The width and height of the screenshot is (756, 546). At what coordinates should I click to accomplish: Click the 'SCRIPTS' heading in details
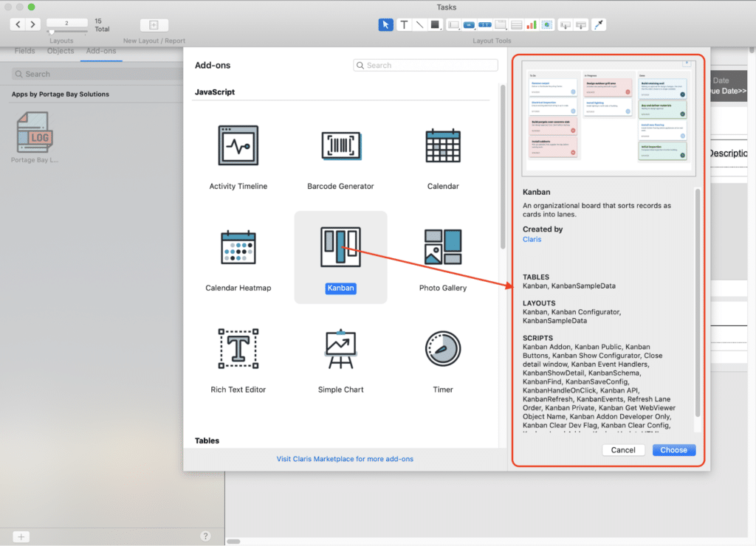click(x=537, y=338)
